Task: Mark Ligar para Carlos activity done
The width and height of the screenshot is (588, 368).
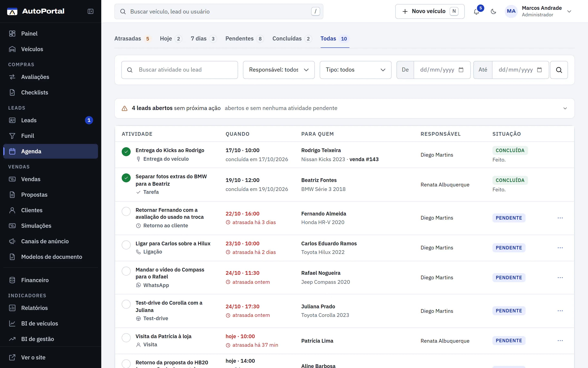Action: tap(126, 245)
